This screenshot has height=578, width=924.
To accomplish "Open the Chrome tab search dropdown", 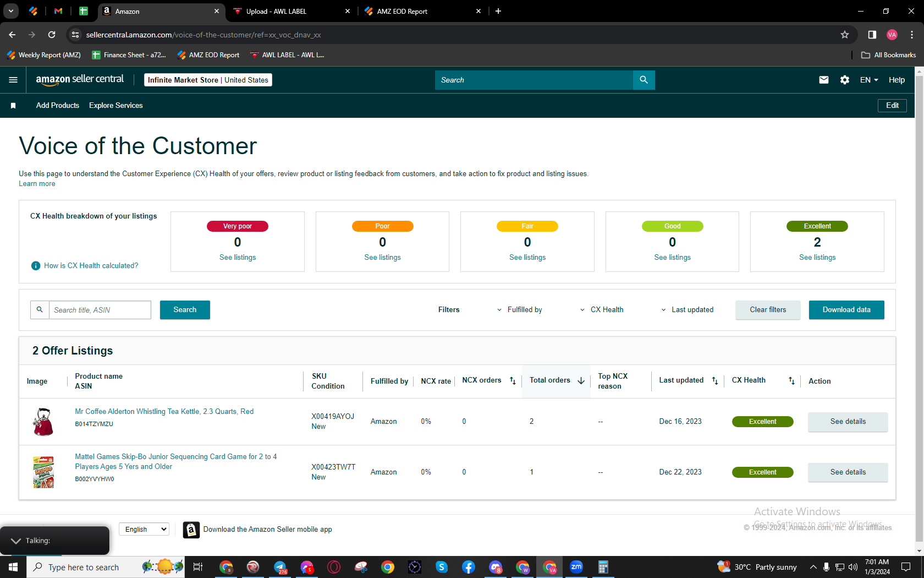I will [x=11, y=11].
